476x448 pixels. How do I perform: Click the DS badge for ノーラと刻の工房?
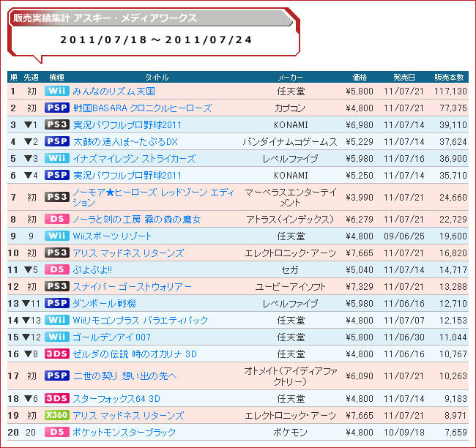point(57,219)
